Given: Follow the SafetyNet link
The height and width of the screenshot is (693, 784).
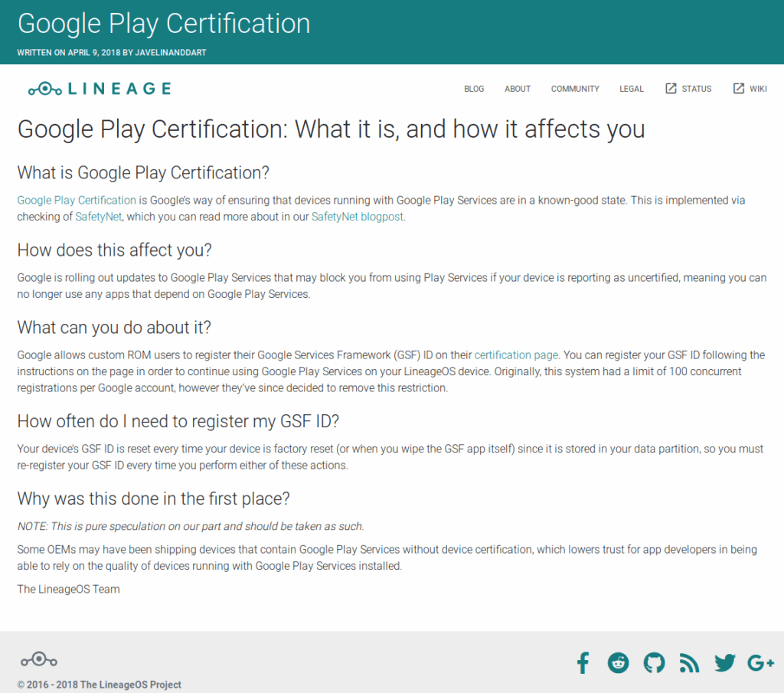Looking at the screenshot, I should (x=99, y=217).
